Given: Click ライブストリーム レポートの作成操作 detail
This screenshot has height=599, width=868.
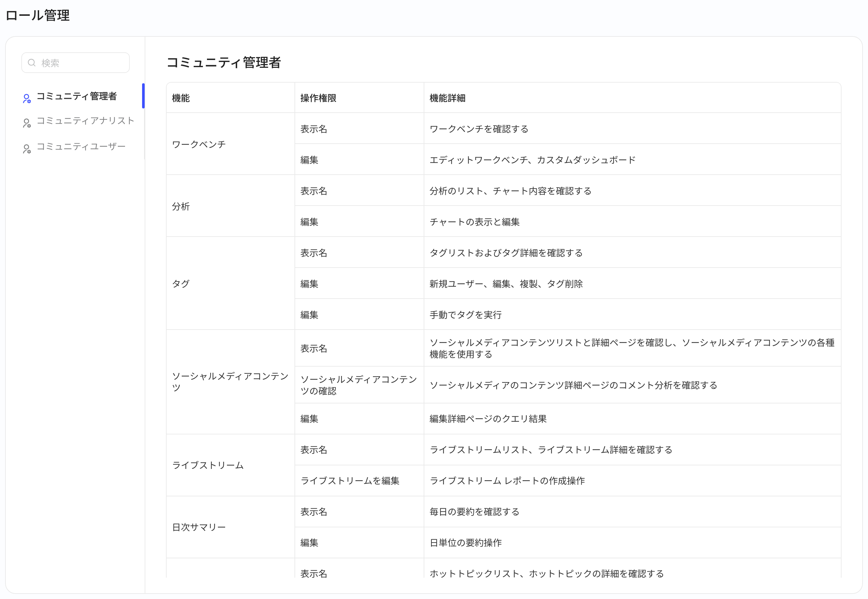Looking at the screenshot, I should [x=507, y=481].
